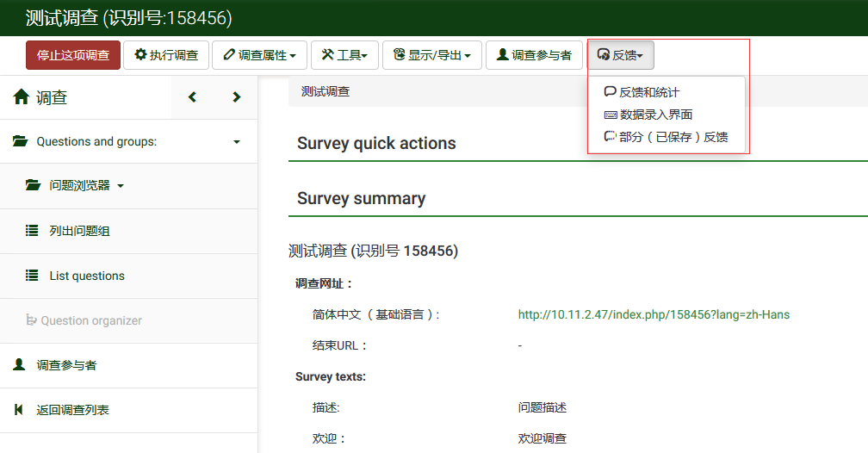Click the home icon beside 调查
Screen dimensions: 868x453
[x=22, y=97]
